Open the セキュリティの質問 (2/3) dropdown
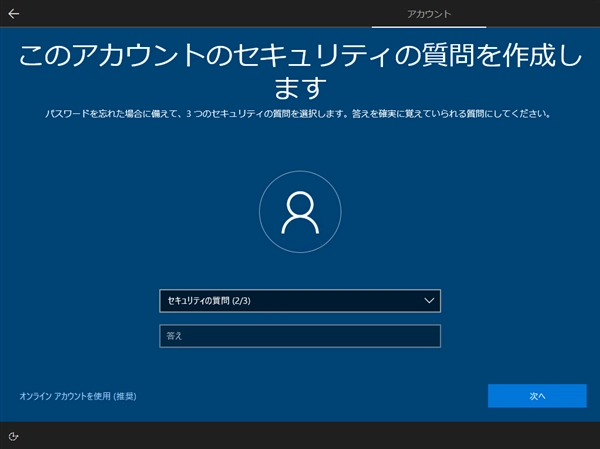This screenshot has height=449, width=600. point(300,301)
